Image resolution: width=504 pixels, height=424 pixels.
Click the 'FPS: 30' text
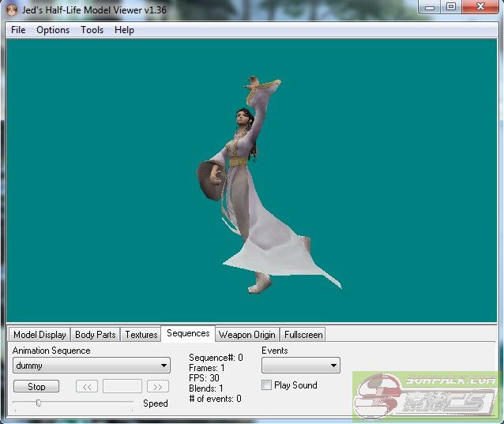204,377
